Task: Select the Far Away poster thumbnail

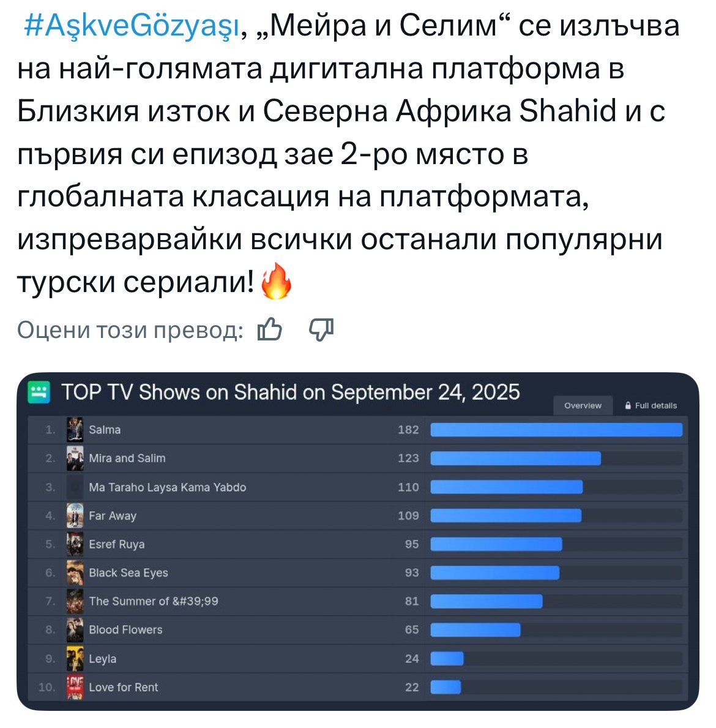Action: pos(75,516)
